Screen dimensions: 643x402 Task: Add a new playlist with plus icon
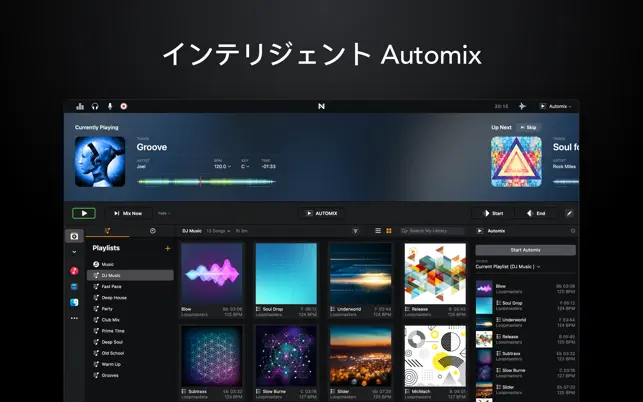[x=167, y=249]
